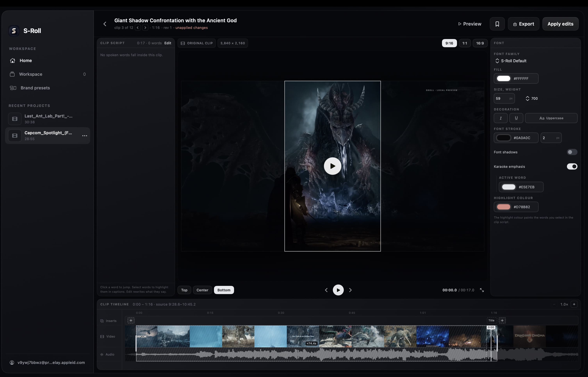The image size is (588, 377).
Task: Set caption position to Top
Action: [x=184, y=290]
